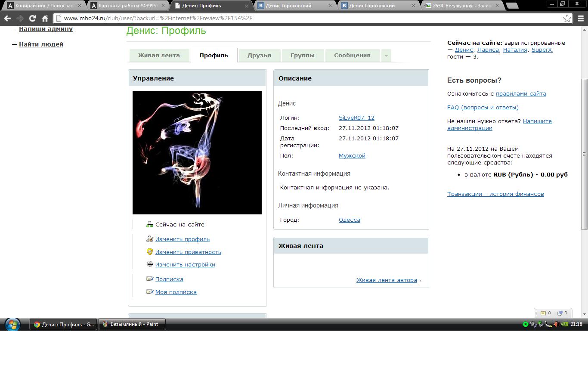Viewport: 588px width, 378px height.
Task: Click the page scrollbar down arrow
Action: pyautogui.click(x=584, y=314)
